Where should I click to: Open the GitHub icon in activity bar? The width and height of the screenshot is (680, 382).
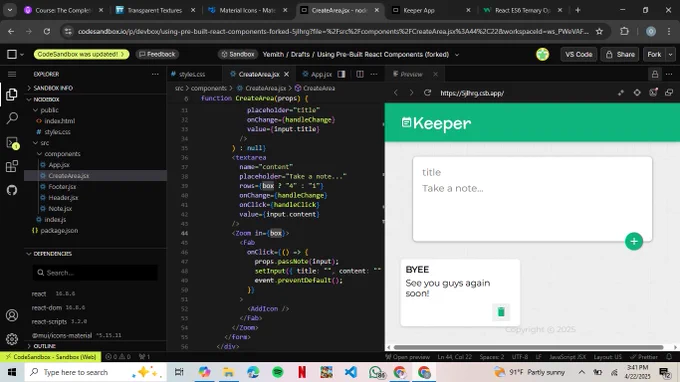click(12, 190)
